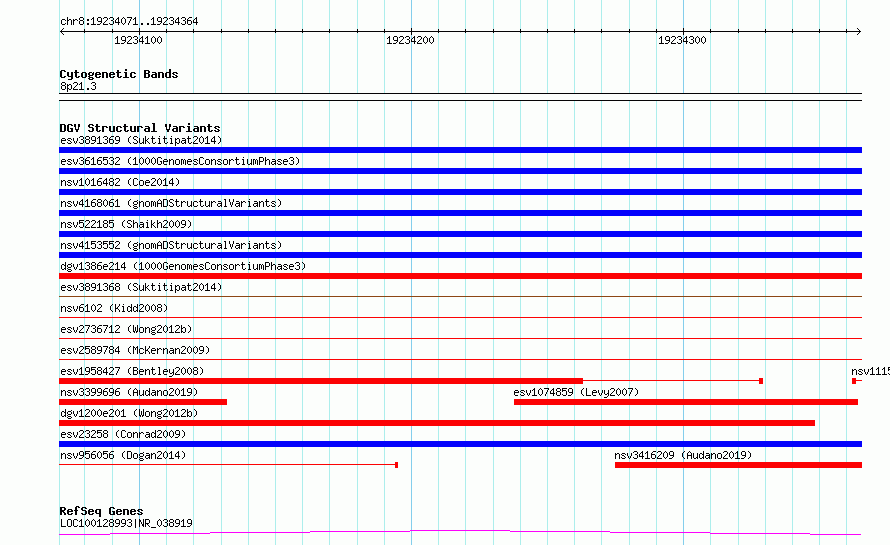Click the red bar for esv1074859

[686, 402]
